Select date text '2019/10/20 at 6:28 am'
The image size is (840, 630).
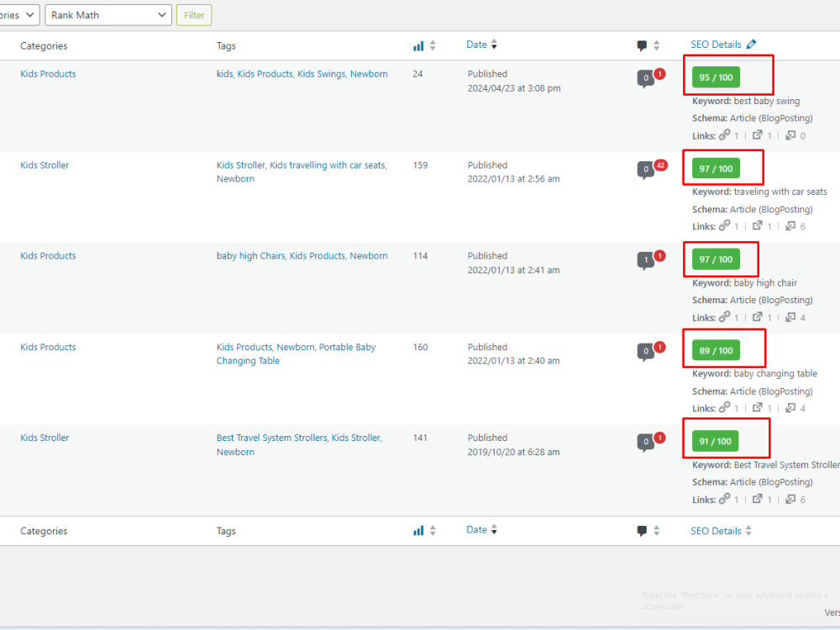coord(513,452)
